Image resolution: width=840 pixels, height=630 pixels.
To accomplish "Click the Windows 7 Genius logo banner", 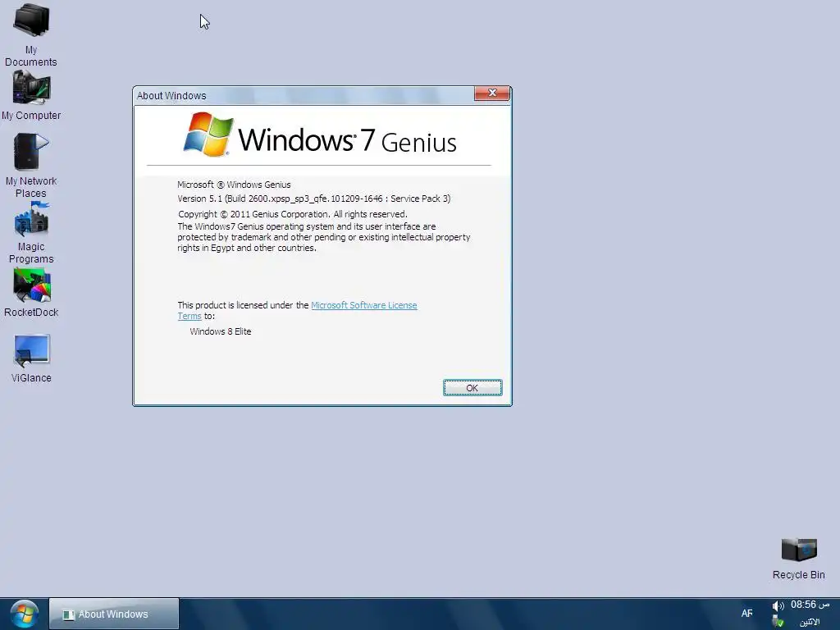I will [320, 135].
